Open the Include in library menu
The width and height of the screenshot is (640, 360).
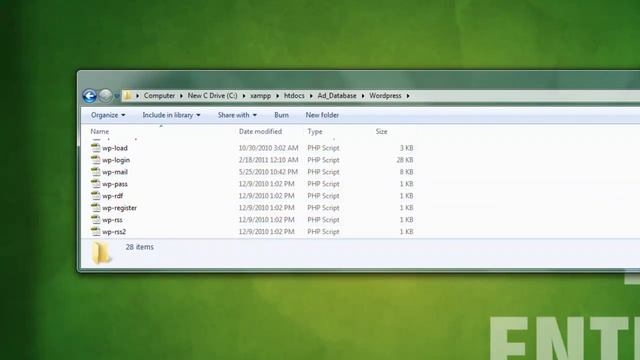[171, 115]
